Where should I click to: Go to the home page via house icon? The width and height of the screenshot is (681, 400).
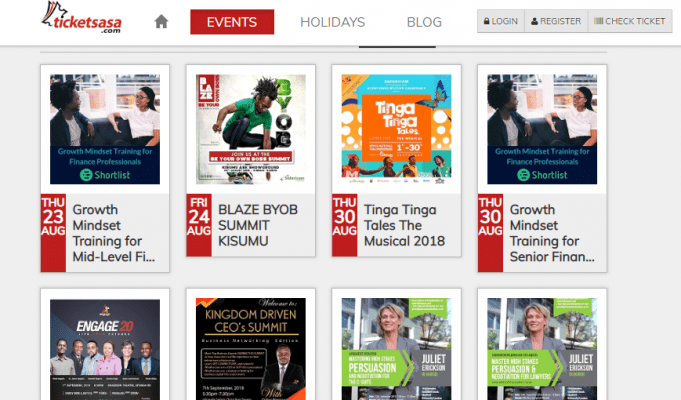[161, 21]
